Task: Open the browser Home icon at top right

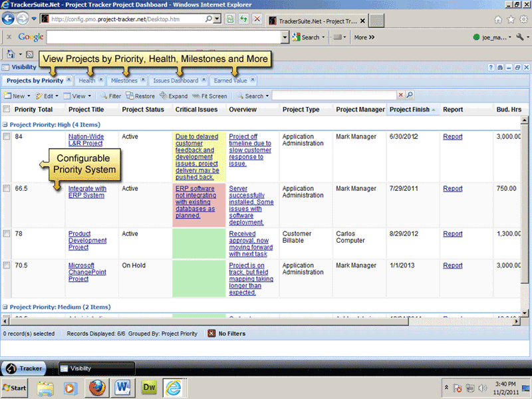Action: (497, 20)
